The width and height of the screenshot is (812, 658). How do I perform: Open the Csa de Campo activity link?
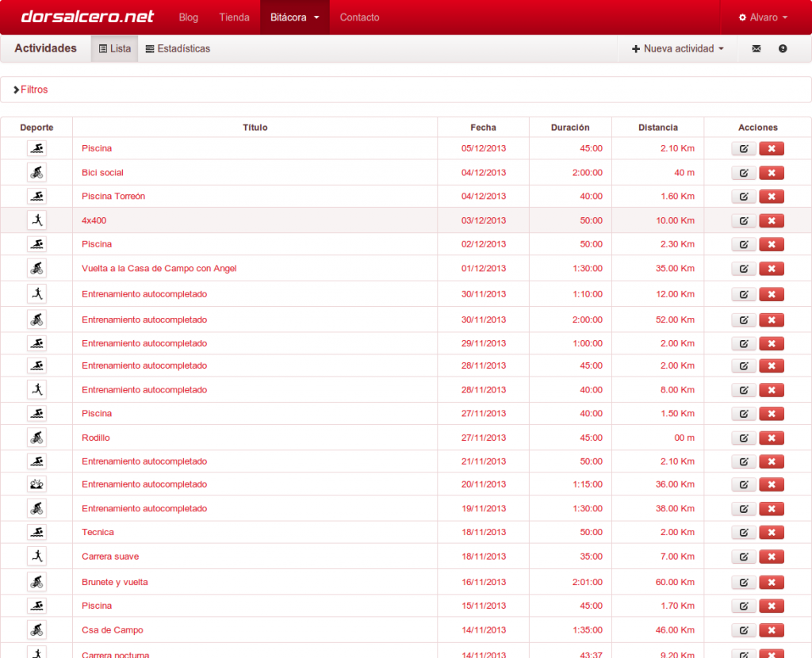click(x=113, y=630)
